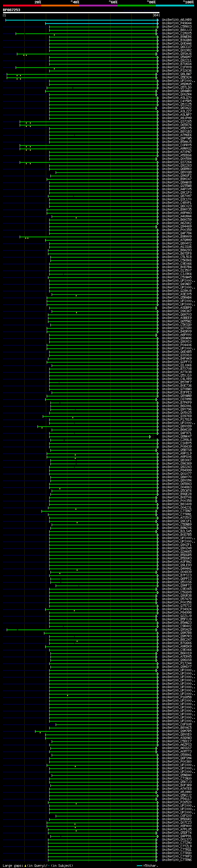Screen dimensions: 197x868
Task: Click the white query sequence bar
Action: click(81, 12)
